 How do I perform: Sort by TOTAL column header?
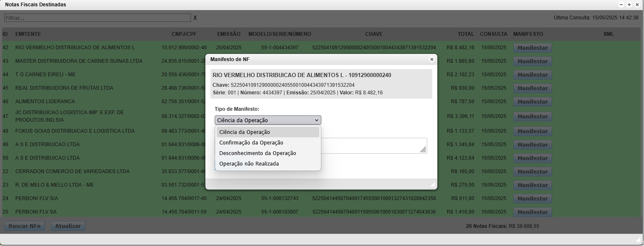[x=466, y=34]
